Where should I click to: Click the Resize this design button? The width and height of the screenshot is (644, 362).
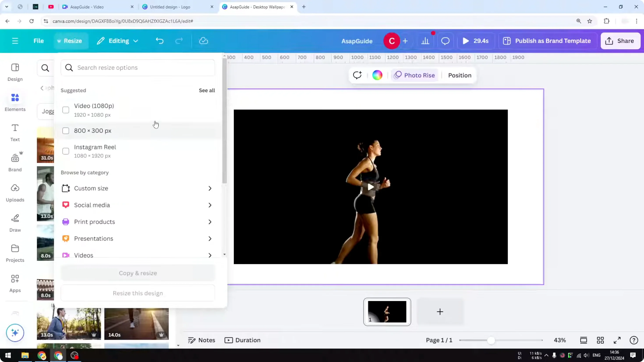tap(138, 293)
